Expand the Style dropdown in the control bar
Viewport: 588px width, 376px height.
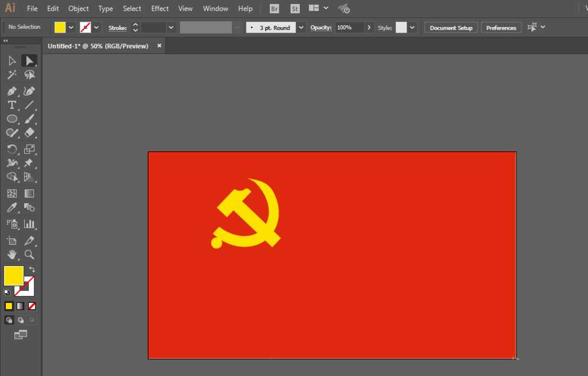click(x=410, y=27)
